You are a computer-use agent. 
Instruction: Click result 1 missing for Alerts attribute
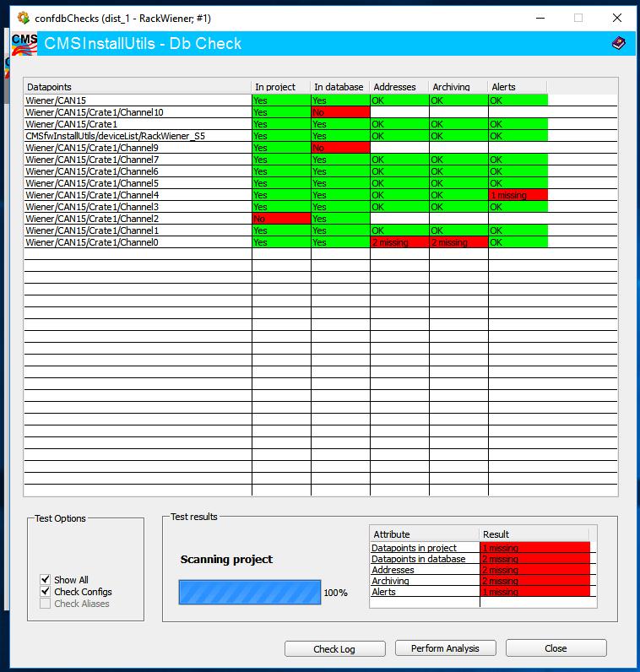coord(535,592)
